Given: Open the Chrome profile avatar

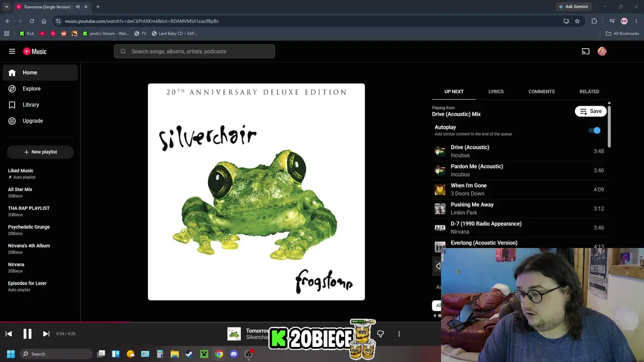Looking at the screenshot, I should pos(624,21).
